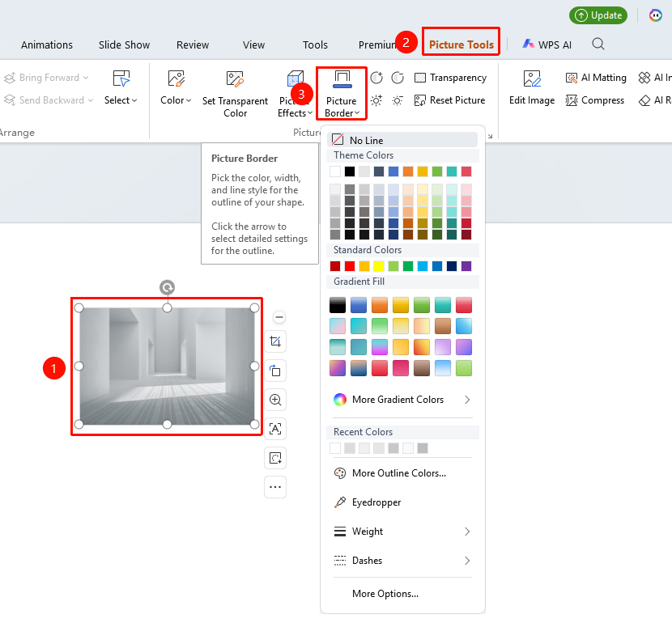Screen dimensions: 672x627
Task: Click the zoom-in magnifier beside picture
Action: click(x=275, y=400)
